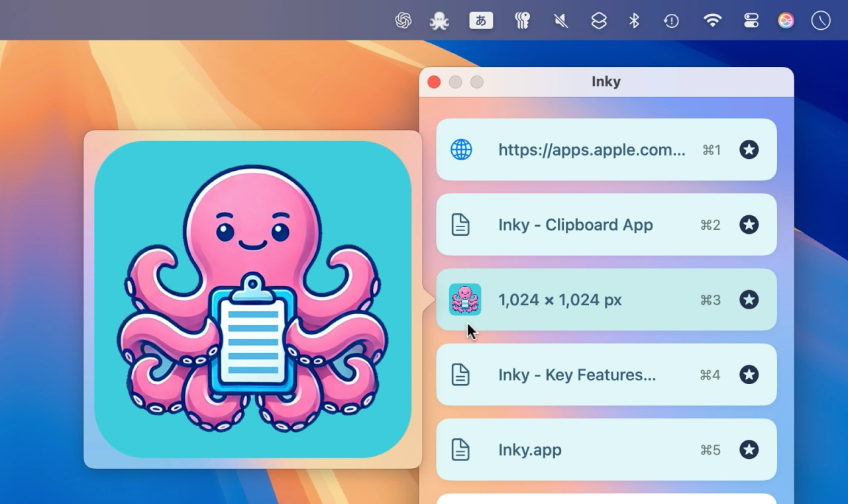Click the large octopus preview image
The height and width of the screenshot is (504, 848).
click(x=252, y=299)
